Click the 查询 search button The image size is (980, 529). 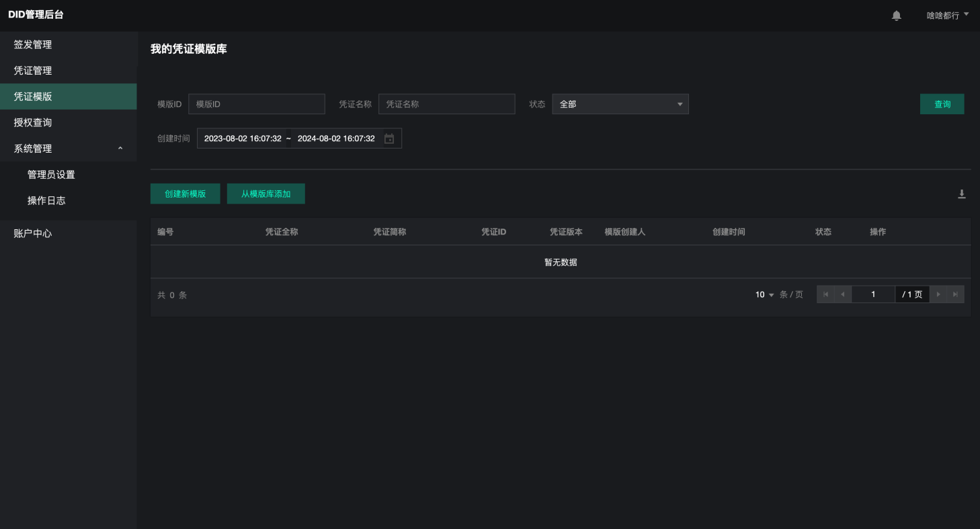tap(942, 104)
